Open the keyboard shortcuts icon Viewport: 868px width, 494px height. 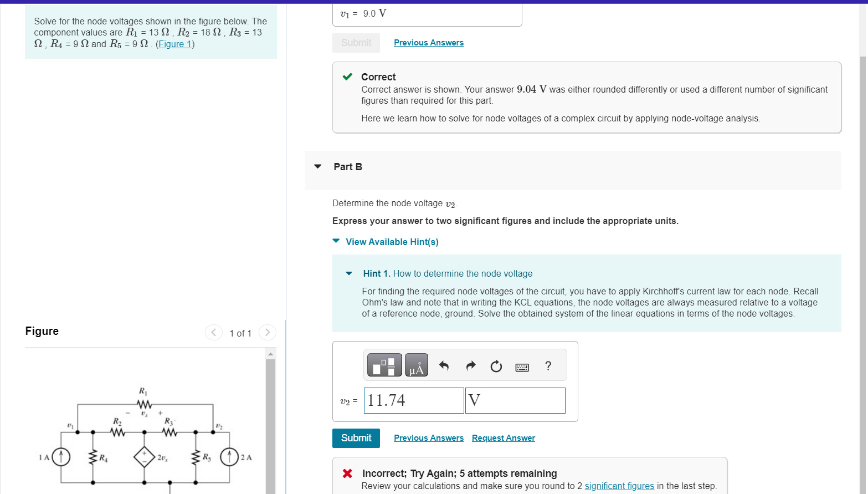[x=521, y=366]
